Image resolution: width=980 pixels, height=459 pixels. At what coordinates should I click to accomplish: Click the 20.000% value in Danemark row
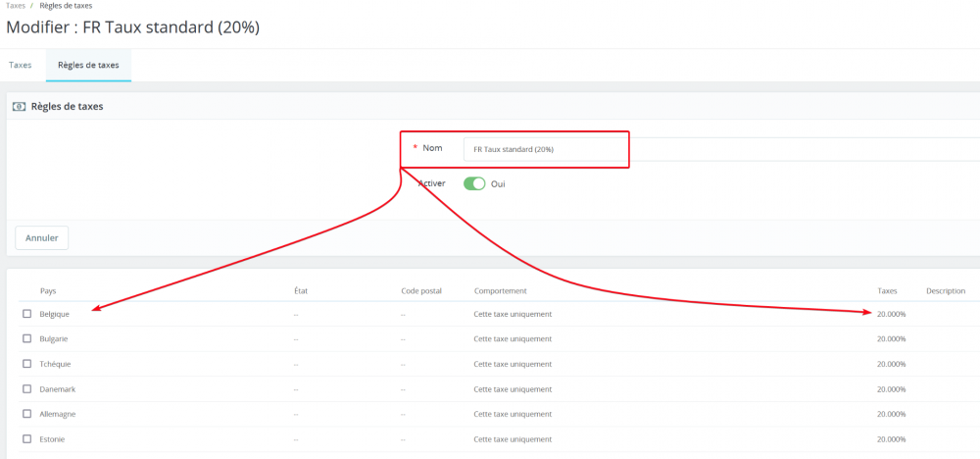(891, 389)
